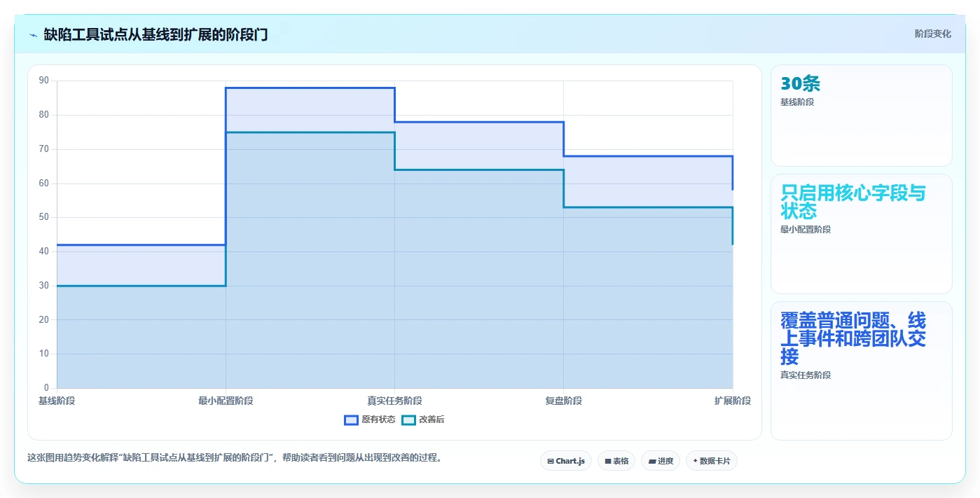Click the 复盘阶段 x-axis label
The width and height of the screenshot is (980, 498).
point(564,401)
